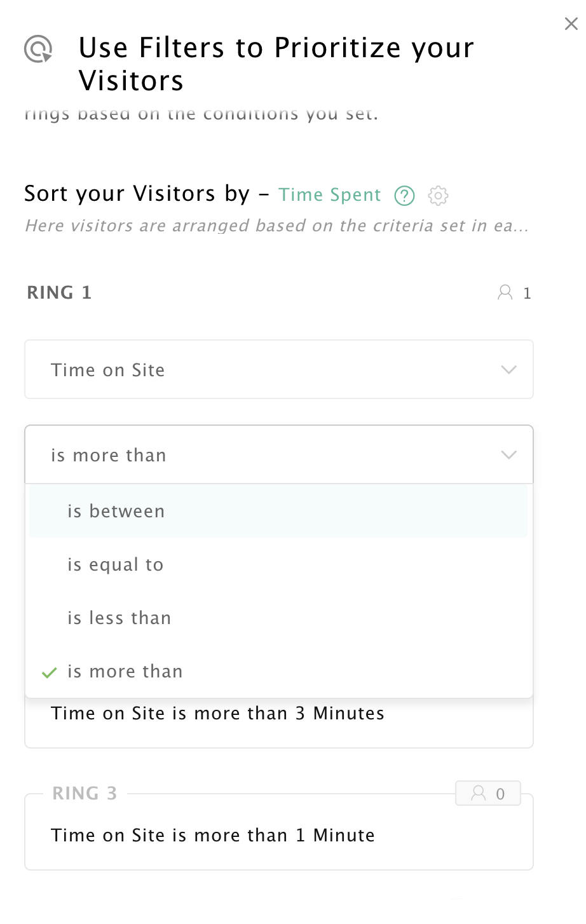Open the Time Spent sorting link
Image resolution: width=586 pixels, height=924 pixels.
click(329, 195)
